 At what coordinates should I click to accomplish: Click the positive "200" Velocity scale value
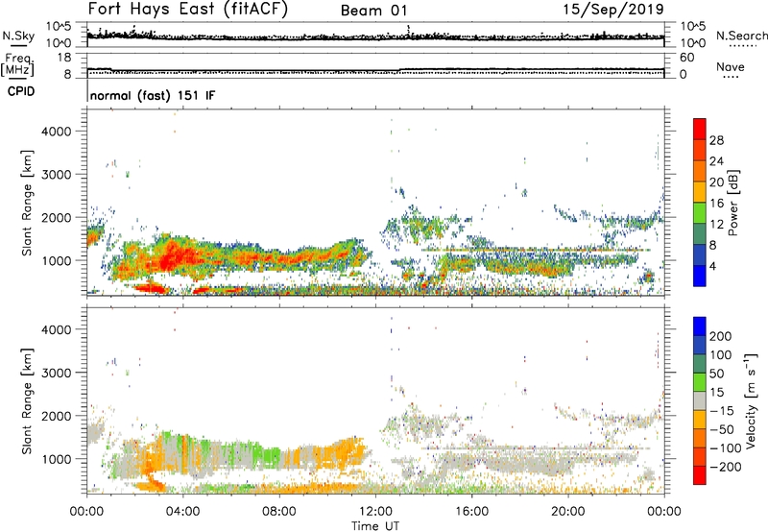point(721,336)
